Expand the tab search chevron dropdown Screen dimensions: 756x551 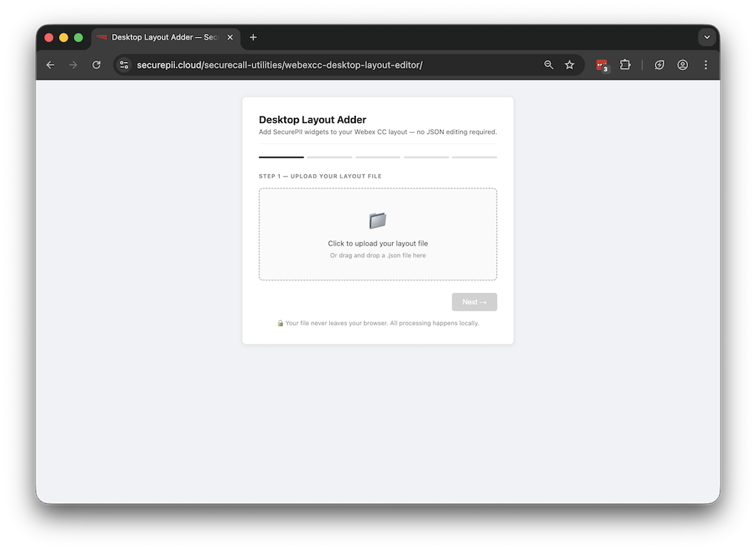coord(707,37)
